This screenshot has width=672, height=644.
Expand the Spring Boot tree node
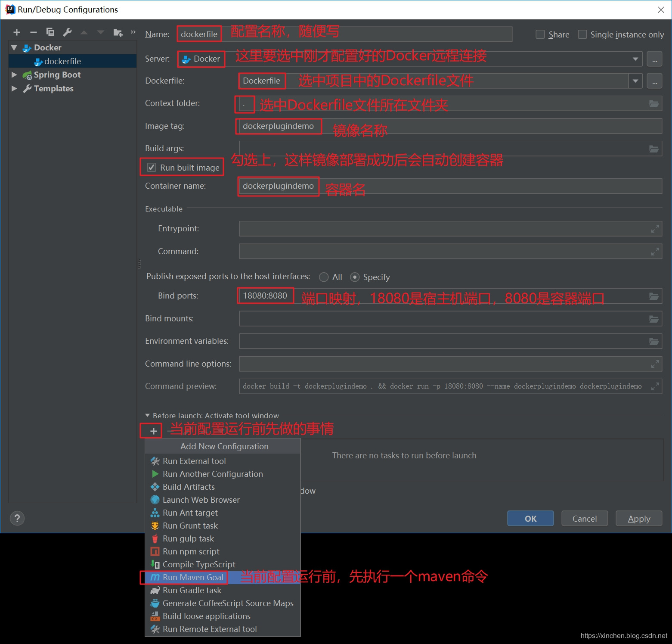[14, 75]
